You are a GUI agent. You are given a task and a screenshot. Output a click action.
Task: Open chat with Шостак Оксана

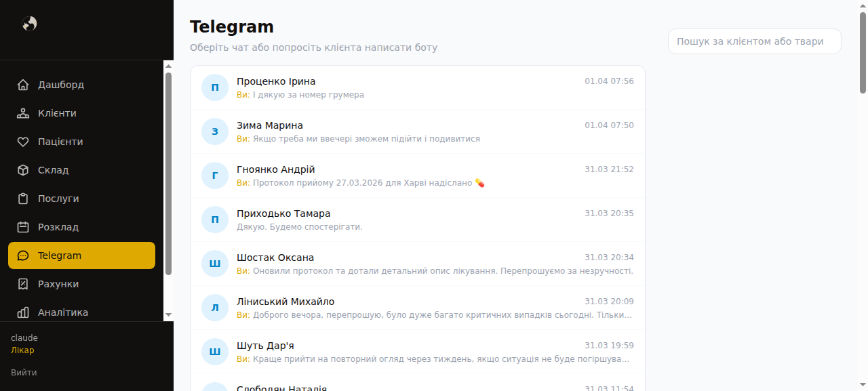[x=418, y=264]
